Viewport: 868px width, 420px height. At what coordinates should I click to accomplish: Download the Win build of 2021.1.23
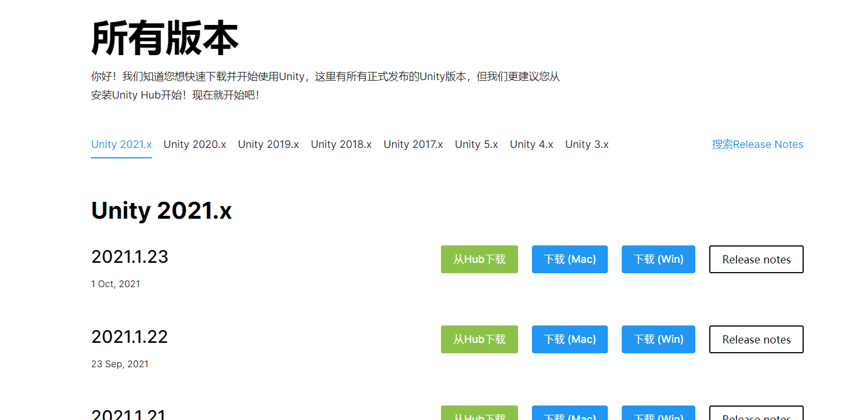click(658, 259)
